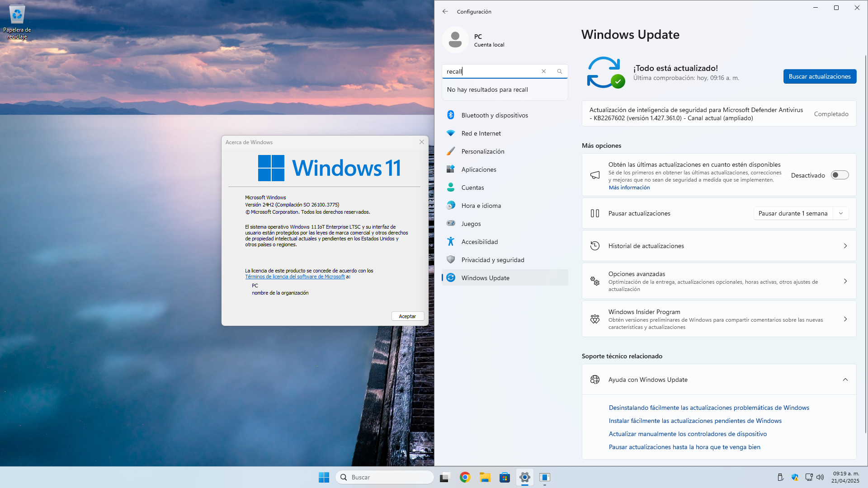Open the Windows Start menu
The image size is (868, 488).
pos(324,477)
